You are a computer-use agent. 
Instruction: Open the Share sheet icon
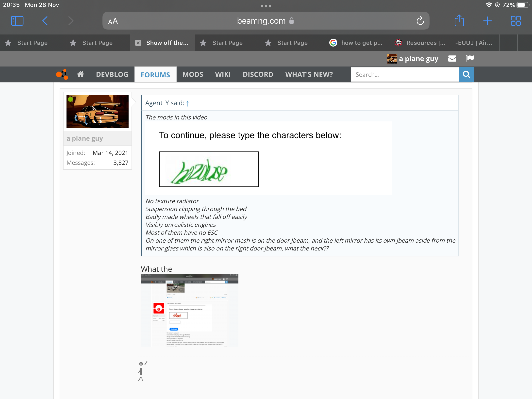[459, 20]
